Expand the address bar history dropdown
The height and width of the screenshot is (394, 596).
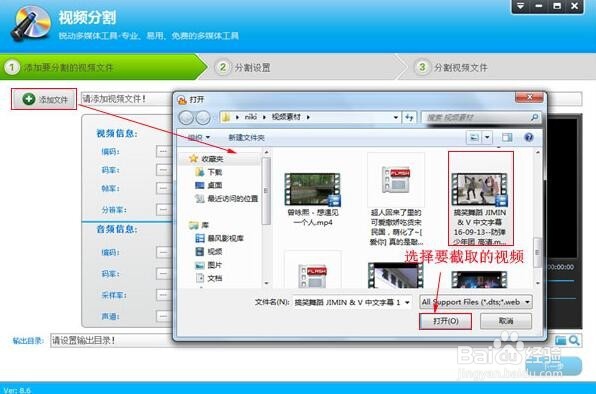(x=396, y=117)
